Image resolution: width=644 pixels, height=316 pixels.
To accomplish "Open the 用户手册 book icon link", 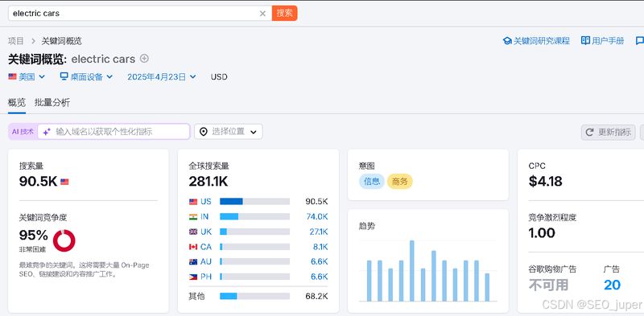I will tap(602, 41).
